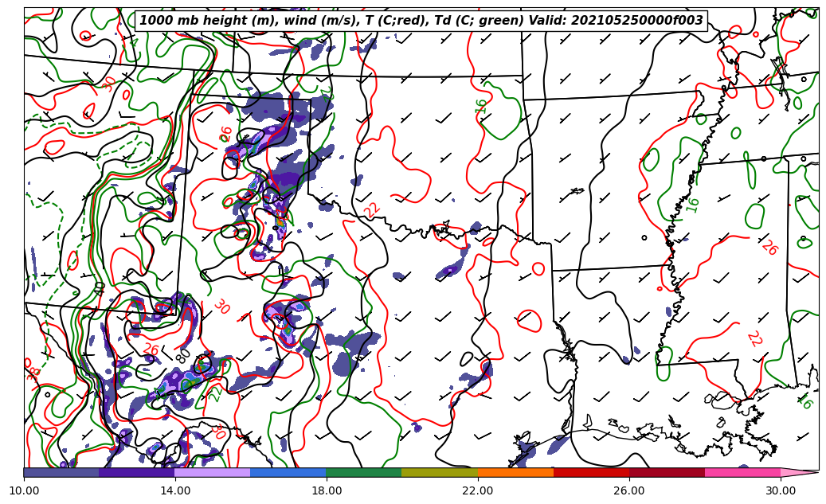
Task: Click the black 80 height contour label
Action: (x=182, y=356)
